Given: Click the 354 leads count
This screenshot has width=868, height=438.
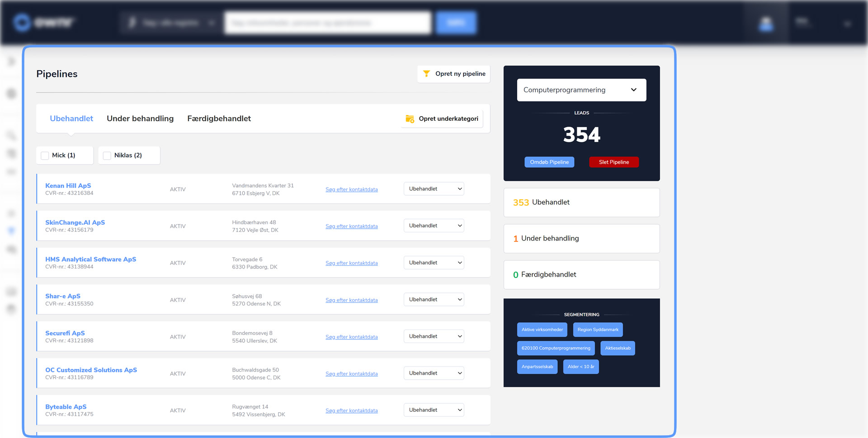Looking at the screenshot, I should [x=582, y=135].
